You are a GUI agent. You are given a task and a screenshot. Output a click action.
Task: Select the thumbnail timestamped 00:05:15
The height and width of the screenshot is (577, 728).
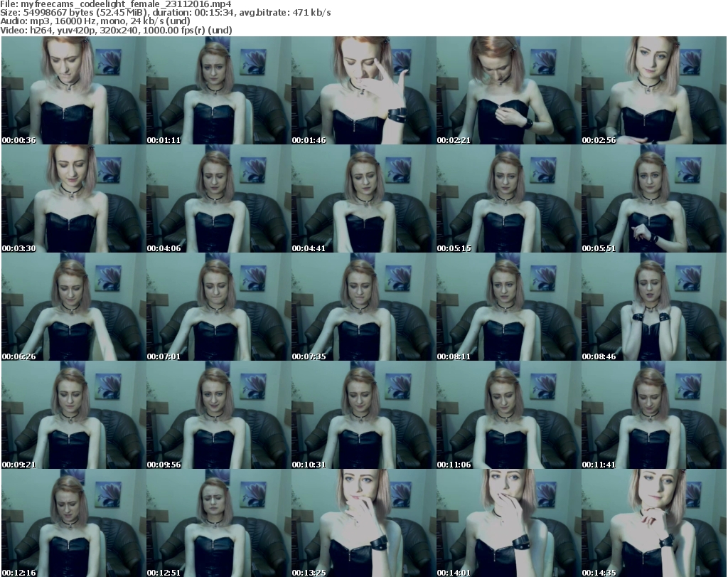click(509, 198)
